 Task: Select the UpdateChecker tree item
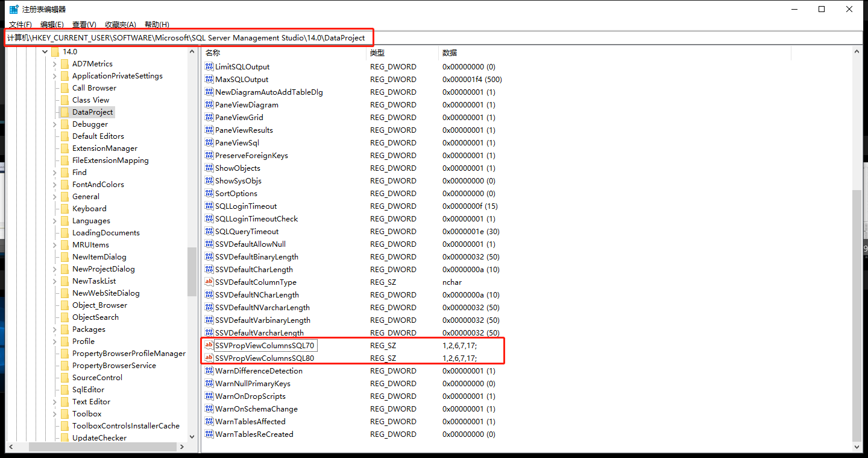click(99, 438)
